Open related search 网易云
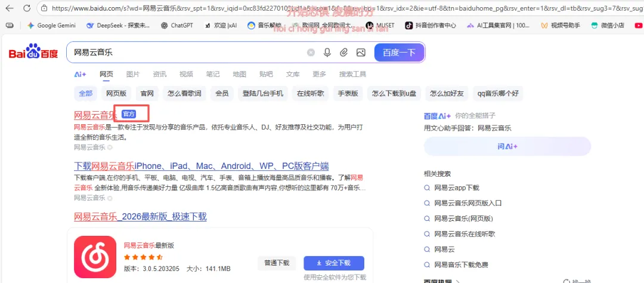 coord(444,250)
